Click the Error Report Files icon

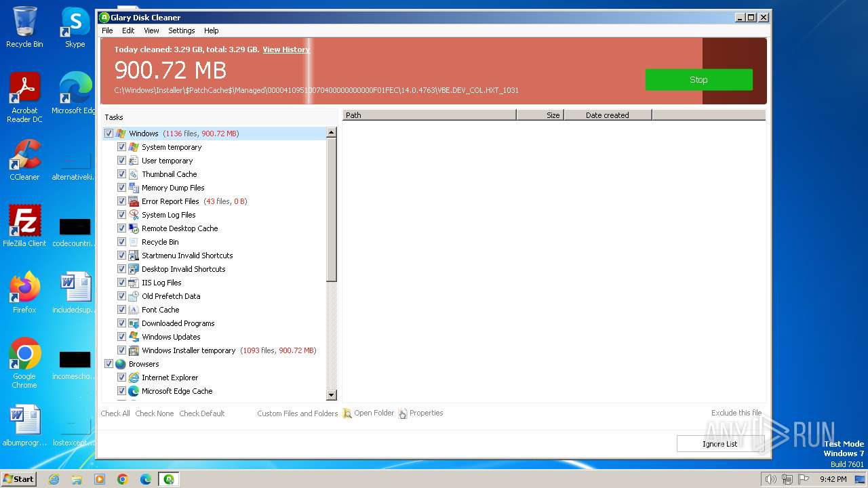[x=134, y=201]
